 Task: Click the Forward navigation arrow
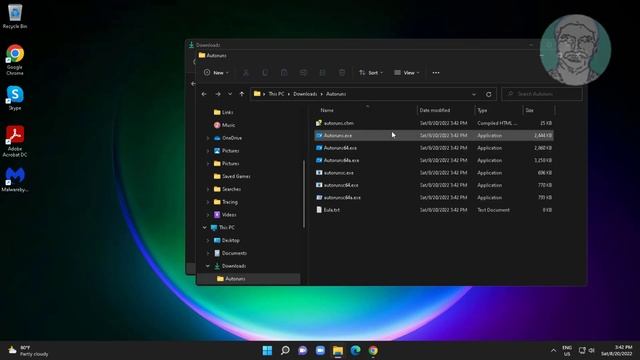click(x=218, y=94)
